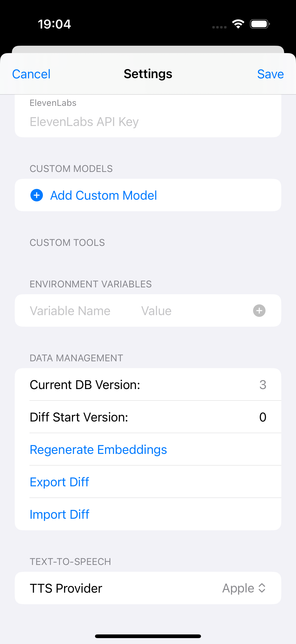Tap the battery indicator in the status bar
Screen dimensions: 296x644
click(259, 24)
